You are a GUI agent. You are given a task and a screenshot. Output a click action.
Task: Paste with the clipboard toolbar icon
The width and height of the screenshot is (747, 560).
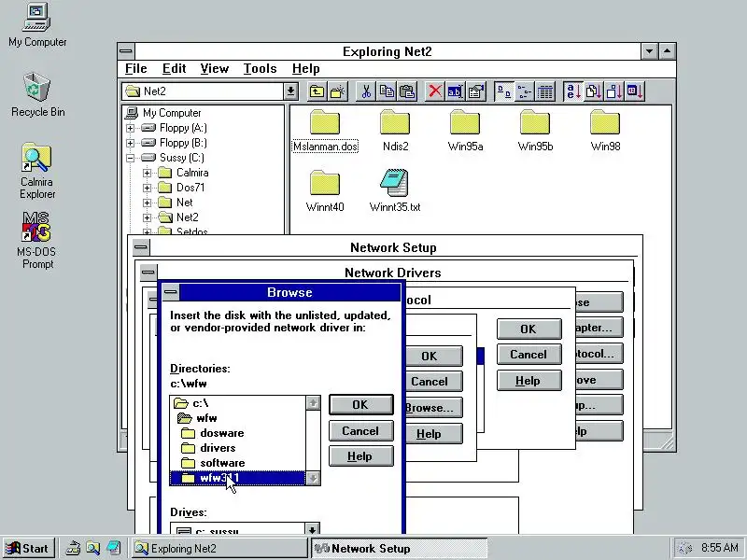(407, 91)
